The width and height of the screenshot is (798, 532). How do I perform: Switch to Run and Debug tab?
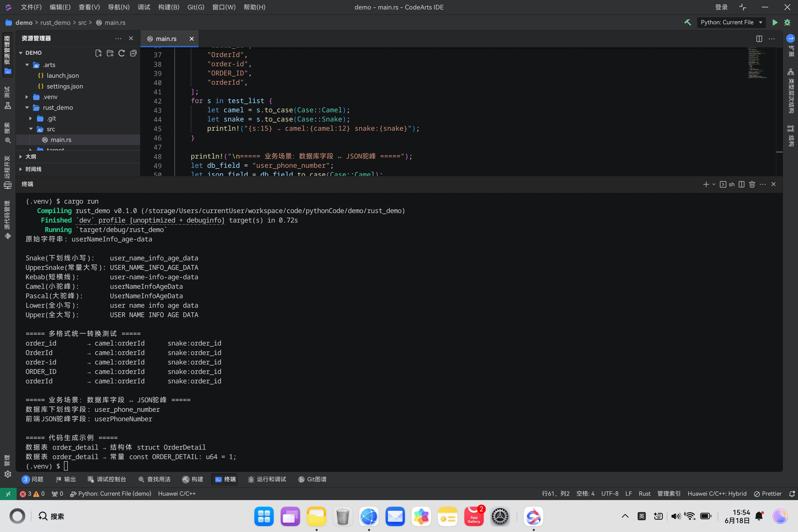(x=267, y=479)
